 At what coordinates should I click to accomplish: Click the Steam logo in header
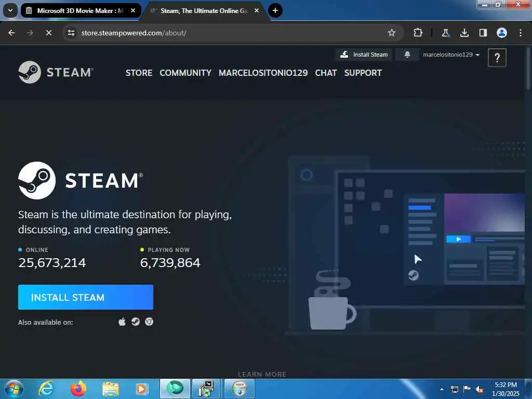click(x=56, y=72)
